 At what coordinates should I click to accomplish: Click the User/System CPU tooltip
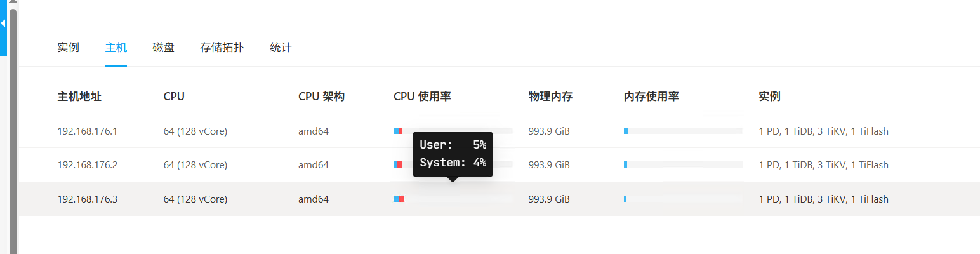click(x=453, y=154)
